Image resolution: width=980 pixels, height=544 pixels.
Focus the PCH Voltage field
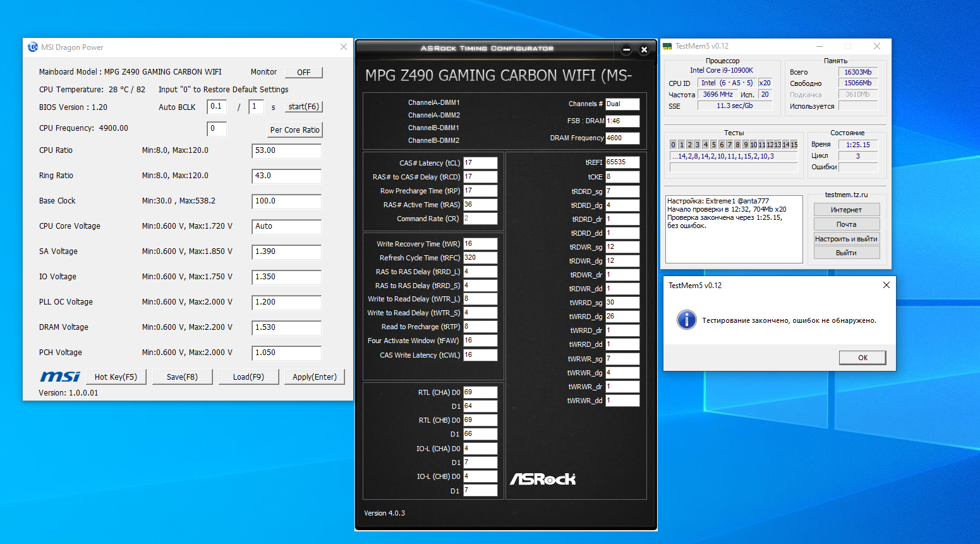(286, 353)
